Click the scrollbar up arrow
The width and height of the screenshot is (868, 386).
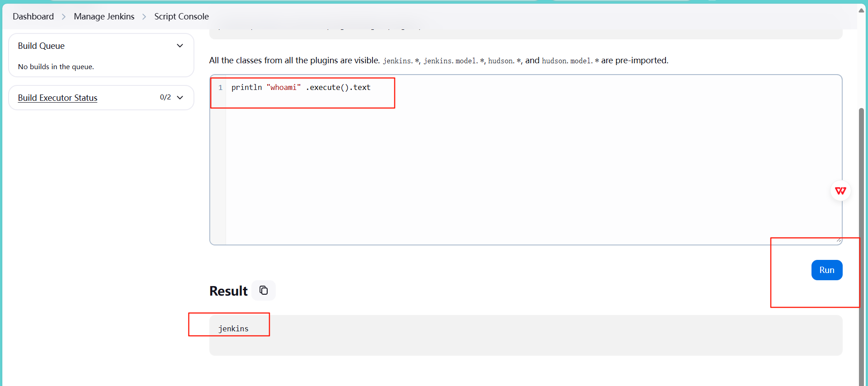coord(861,10)
